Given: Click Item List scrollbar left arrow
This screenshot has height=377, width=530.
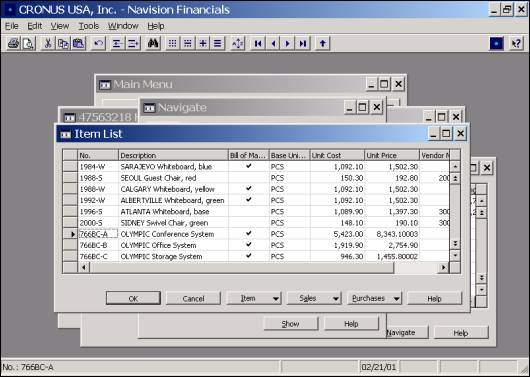Looking at the screenshot, I should pyautogui.click(x=84, y=268).
